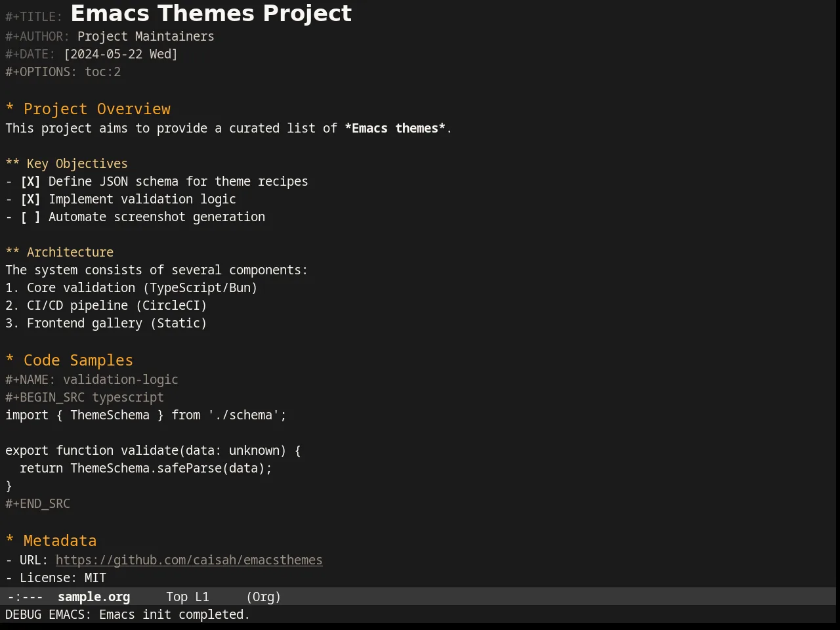This screenshot has width=840, height=630.
Task: Click 'Frontend gallery (Static)' list item
Action: 106,323
